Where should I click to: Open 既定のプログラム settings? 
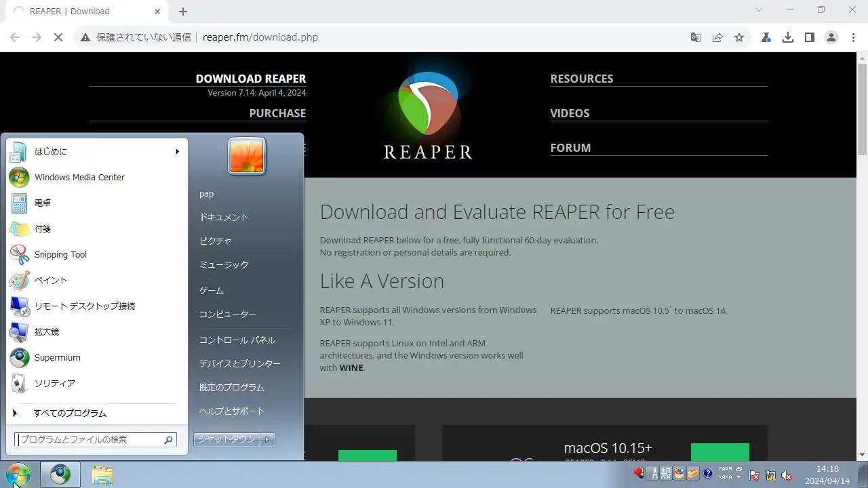pyautogui.click(x=232, y=388)
